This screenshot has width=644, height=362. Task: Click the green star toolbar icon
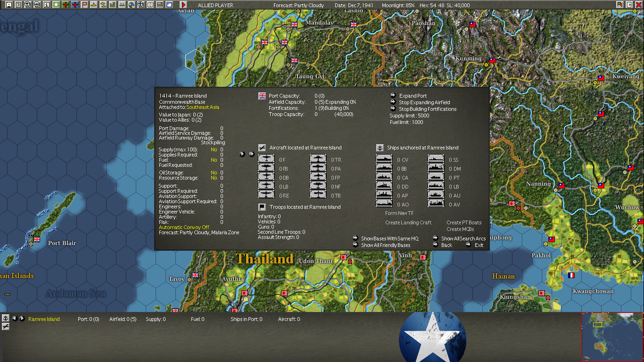[56, 5]
